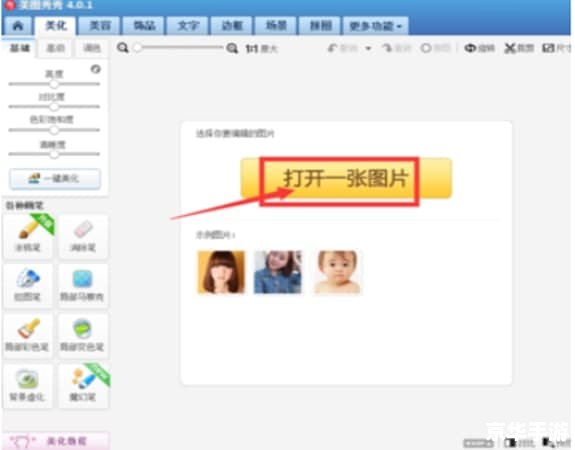Select the 局部变色笔 recolor pen tool

coord(83,336)
